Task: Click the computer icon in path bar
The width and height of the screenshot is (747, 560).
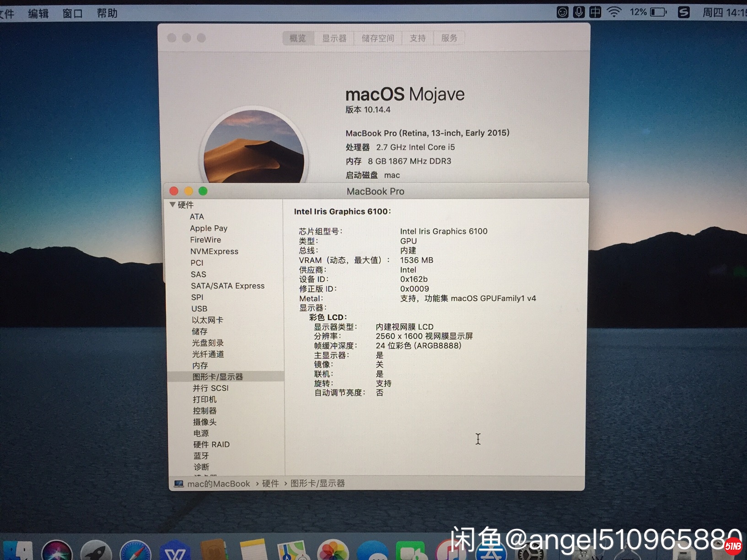Action: pyautogui.click(x=179, y=484)
